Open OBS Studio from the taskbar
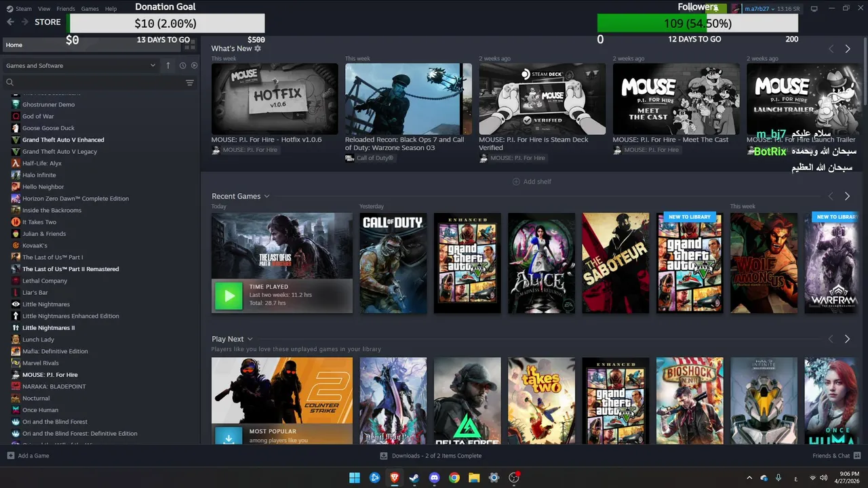Screen dimensions: 868x488 coord(514,478)
